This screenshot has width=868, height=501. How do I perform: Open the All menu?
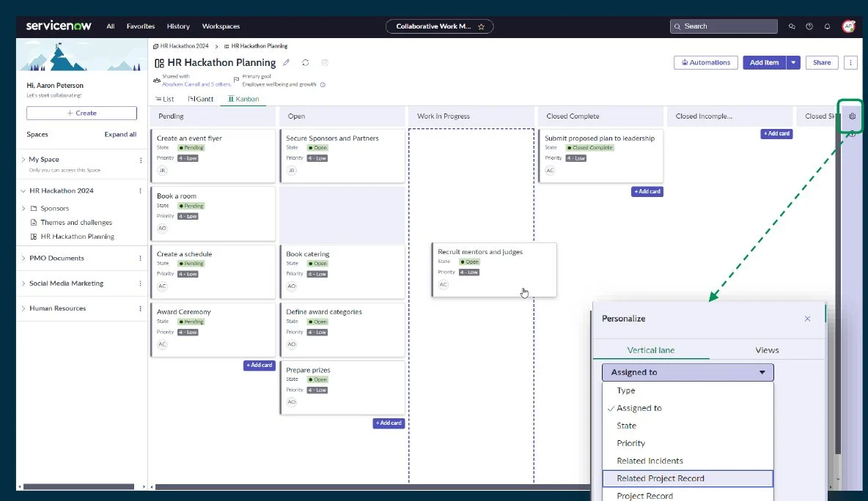[111, 26]
